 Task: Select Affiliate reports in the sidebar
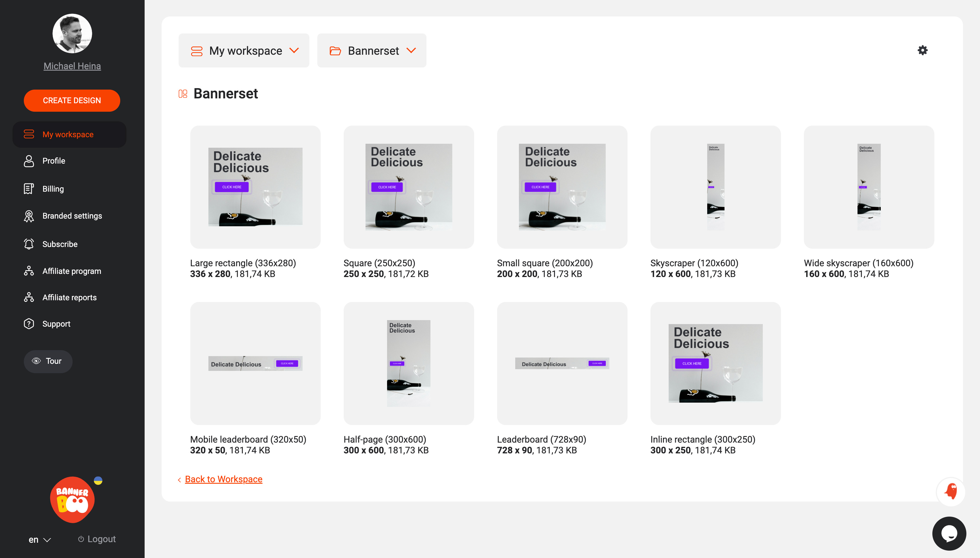(x=69, y=297)
